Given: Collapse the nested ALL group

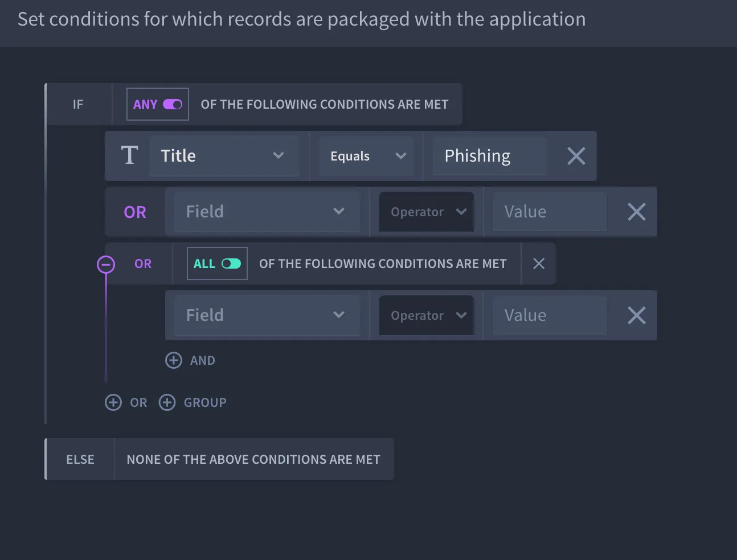Looking at the screenshot, I should 106,264.
